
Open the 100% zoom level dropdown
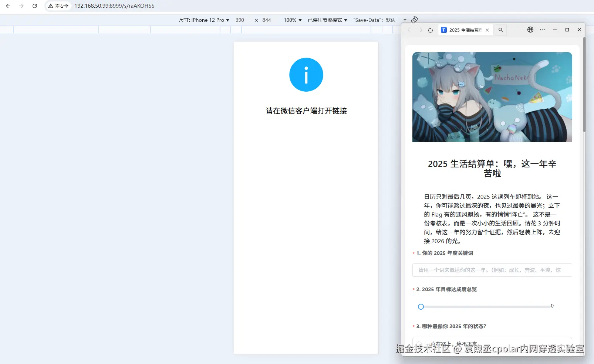point(293,20)
